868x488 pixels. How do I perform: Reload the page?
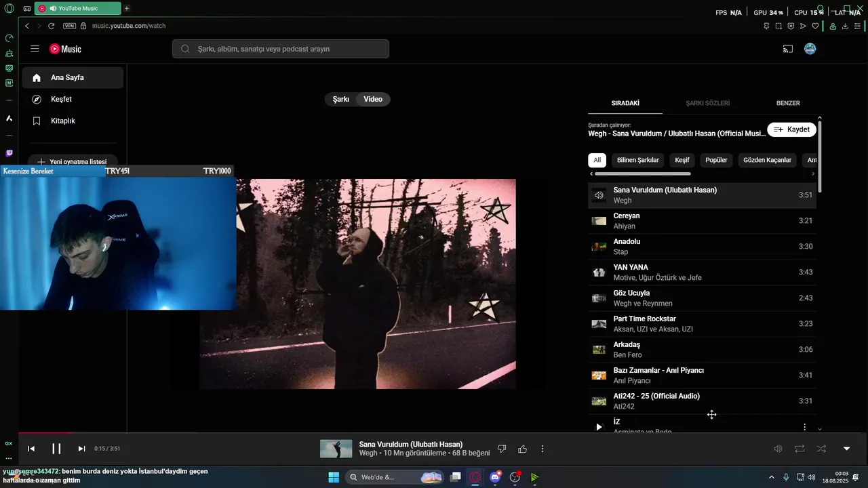(x=51, y=26)
